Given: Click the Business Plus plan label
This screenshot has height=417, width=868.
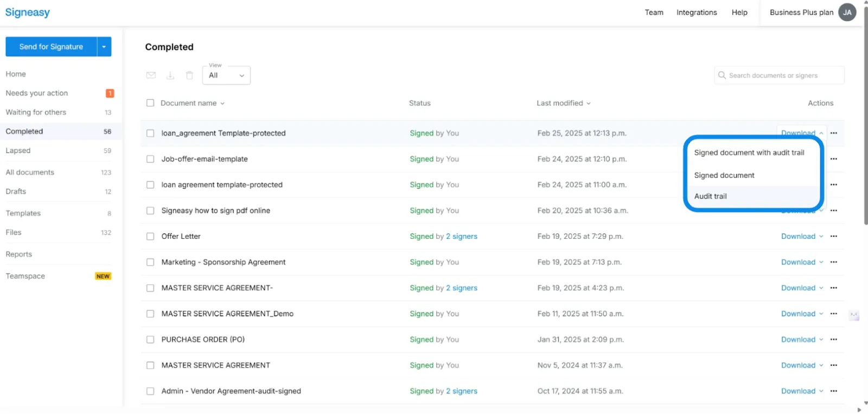Looking at the screenshot, I should (x=801, y=12).
